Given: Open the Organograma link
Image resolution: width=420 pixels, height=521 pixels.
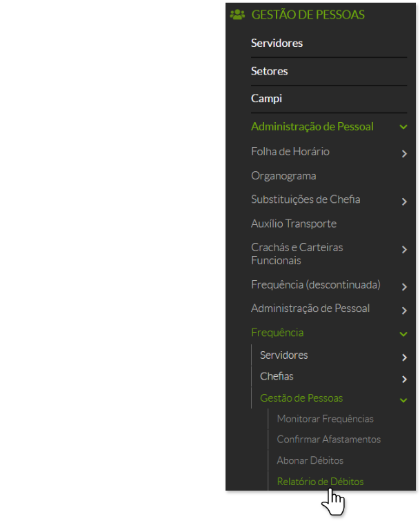Looking at the screenshot, I should [x=283, y=176].
